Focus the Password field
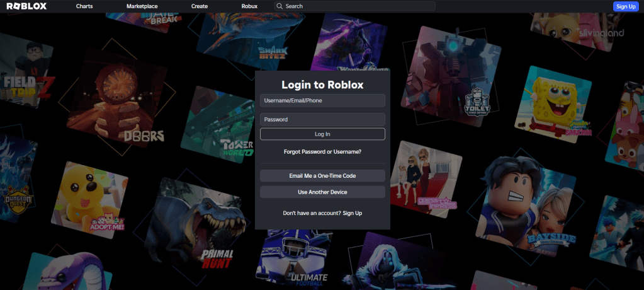This screenshot has width=644, height=290. pyautogui.click(x=322, y=119)
